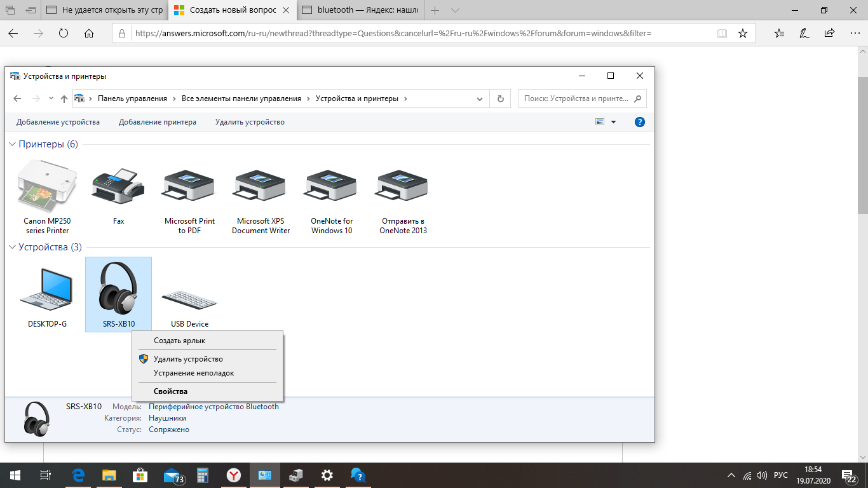868x488 pixels.
Task: Click the search magnifier in Devices window
Action: [639, 98]
